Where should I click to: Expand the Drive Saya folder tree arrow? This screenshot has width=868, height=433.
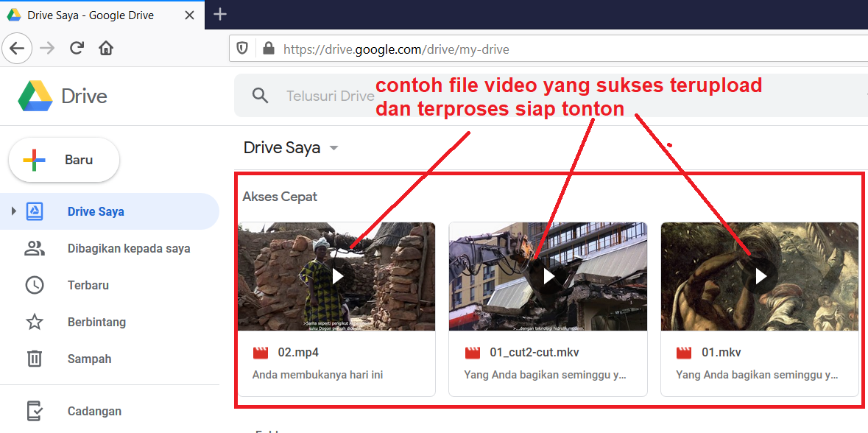click(x=13, y=211)
